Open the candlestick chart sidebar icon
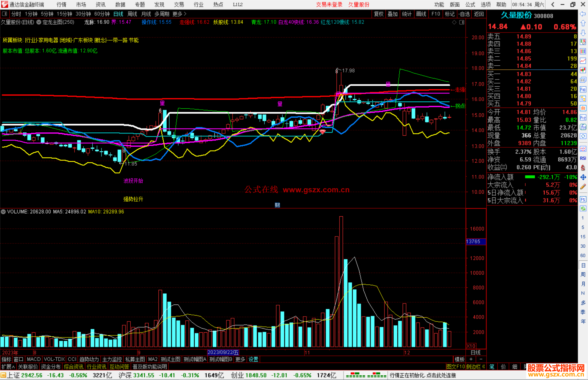Viewport: 588px width, 380px height. pyautogui.click(x=583, y=70)
